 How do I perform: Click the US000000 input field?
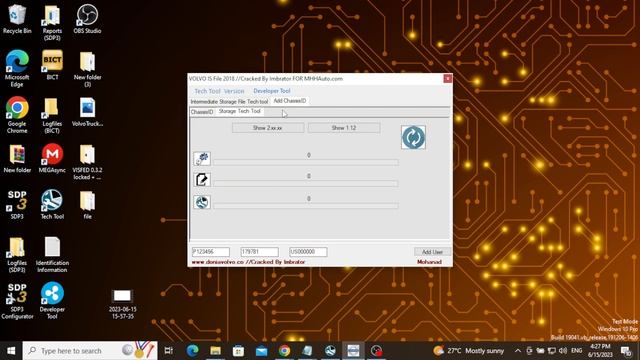coord(308,252)
